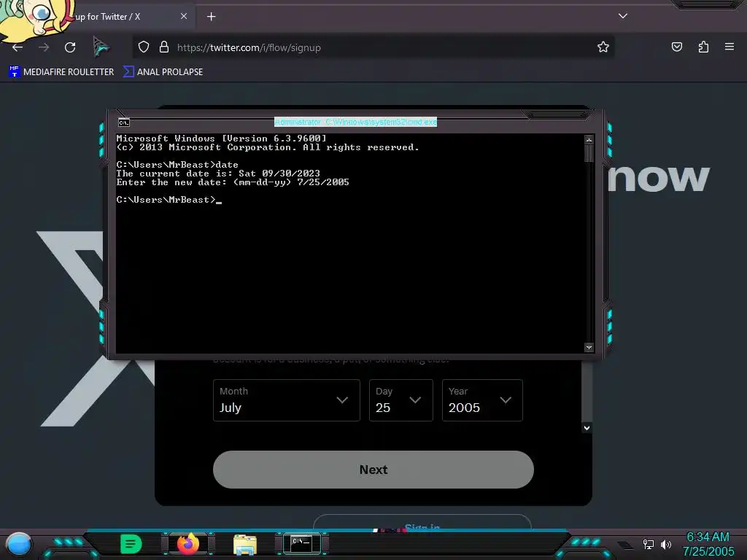Image resolution: width=747 pixels, height=560 pixels.
Task: Click the signup dialog scroll down arrow
Action: [587, 427]
